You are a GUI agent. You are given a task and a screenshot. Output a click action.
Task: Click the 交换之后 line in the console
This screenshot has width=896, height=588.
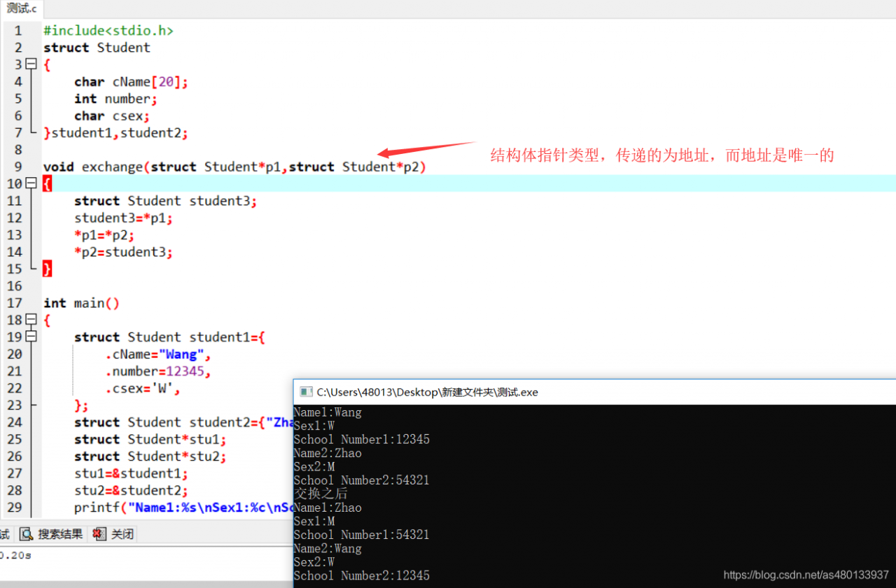click(321, 494)
